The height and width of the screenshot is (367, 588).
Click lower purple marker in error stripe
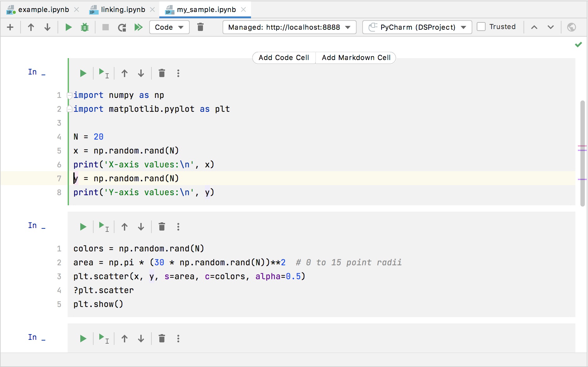click(582, 179)
